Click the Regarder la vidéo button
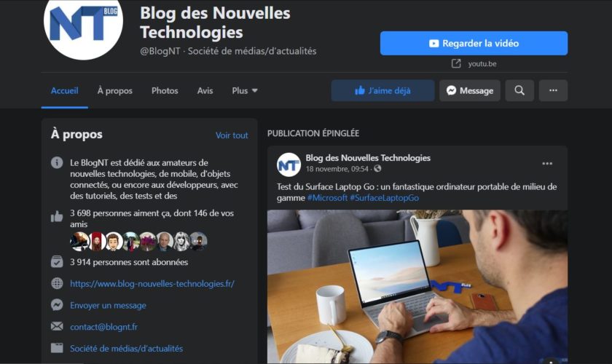This screenshot has width=612, height=364. click(474, 43)
